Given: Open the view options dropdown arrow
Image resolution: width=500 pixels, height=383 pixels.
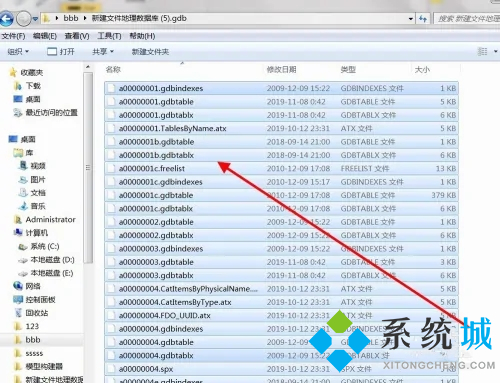Looking at the screenshot, I should point(496,51).
